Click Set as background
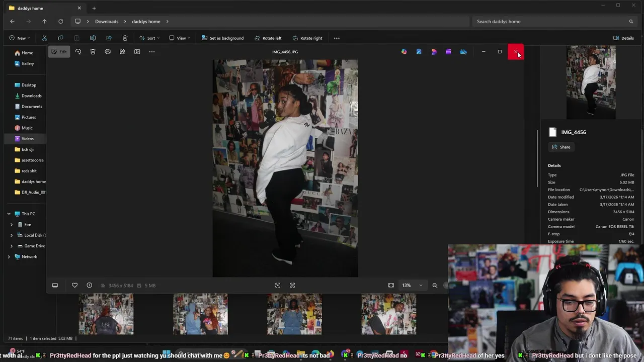This screenshot has height=362, width=644. pyautogui.click(x=222, y=38)
